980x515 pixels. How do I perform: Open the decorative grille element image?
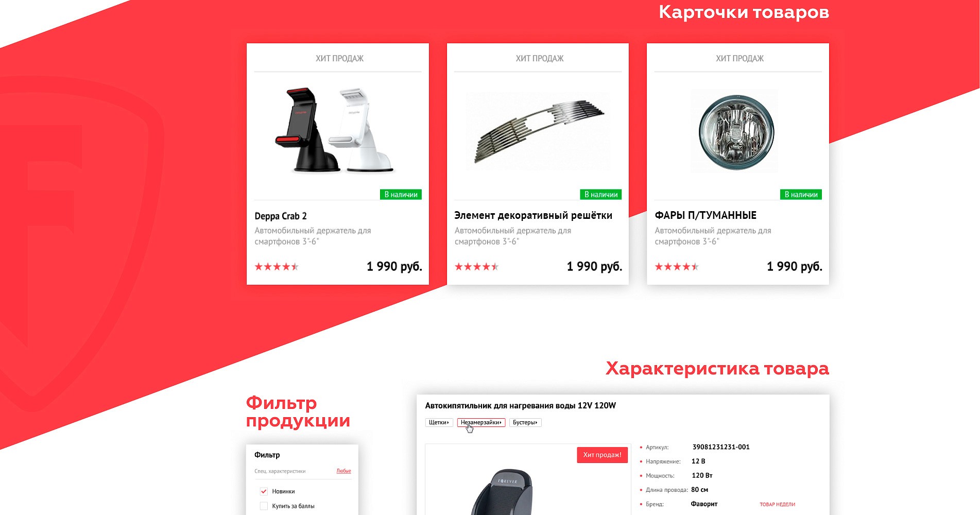coord(538,131)
